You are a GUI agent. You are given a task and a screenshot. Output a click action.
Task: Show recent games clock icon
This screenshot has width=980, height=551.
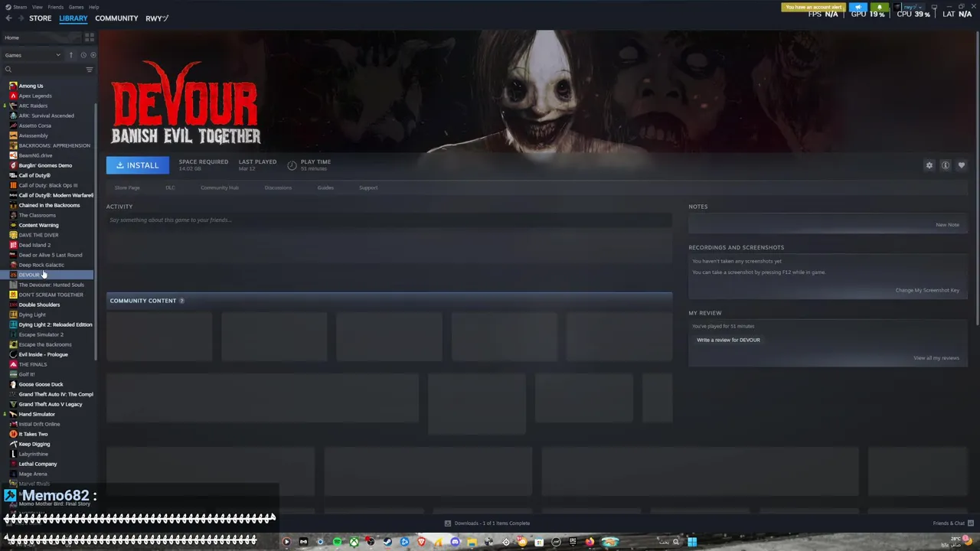[83, 55]
